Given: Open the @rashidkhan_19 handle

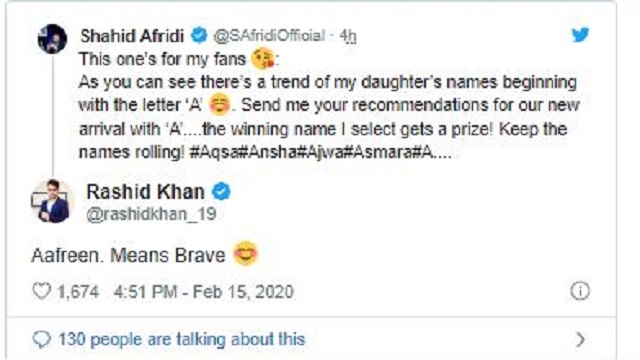Looking at the screenshot, I should [151, 214].
